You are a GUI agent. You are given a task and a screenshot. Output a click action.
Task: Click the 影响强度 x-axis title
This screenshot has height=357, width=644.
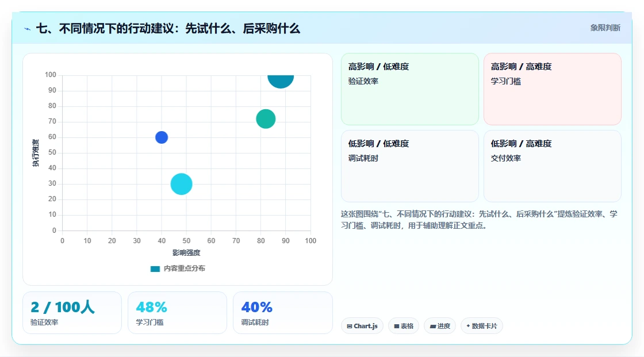point(186,252)
